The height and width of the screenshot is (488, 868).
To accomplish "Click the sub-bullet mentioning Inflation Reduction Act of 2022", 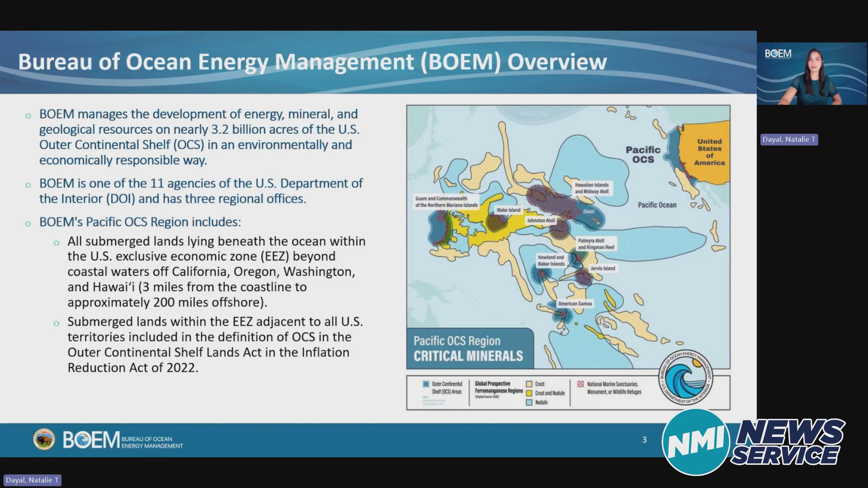I will pyautogui.click(x=215, y=344).
